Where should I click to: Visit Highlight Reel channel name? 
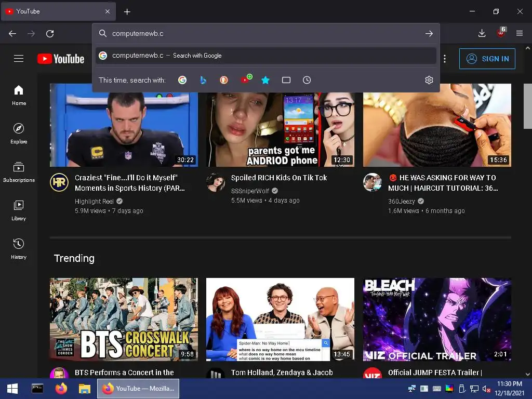(94, 201)
